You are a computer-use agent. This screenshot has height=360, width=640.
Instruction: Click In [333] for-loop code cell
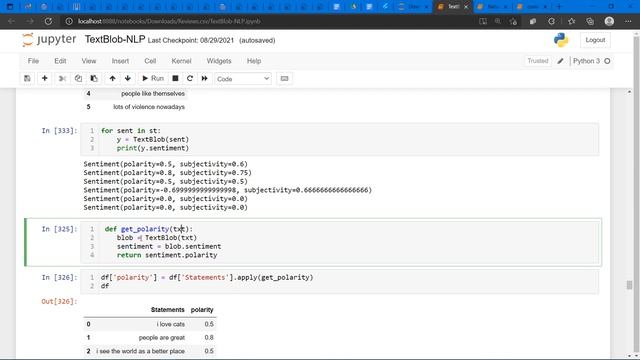pyautogui.click(x=340, y=139)
